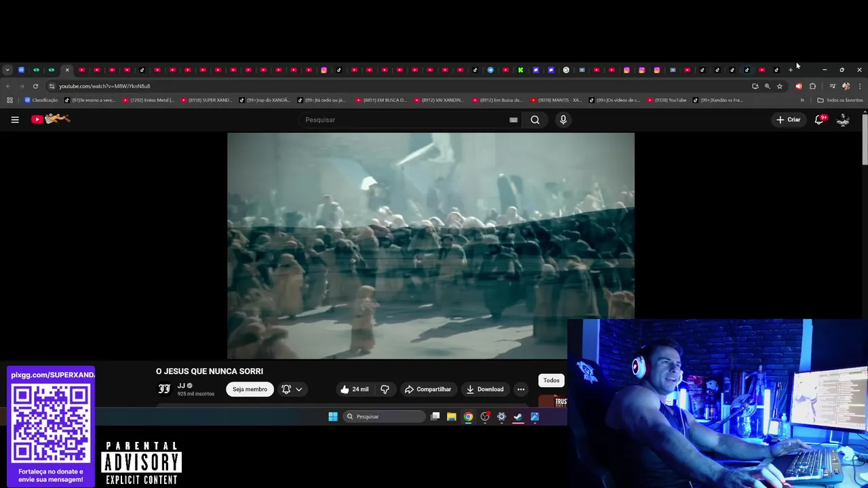This screenshot has width=868, height=488.
Task: Open Chrome zoom magnifier in address bar
Action: click(x=767, y=86)
